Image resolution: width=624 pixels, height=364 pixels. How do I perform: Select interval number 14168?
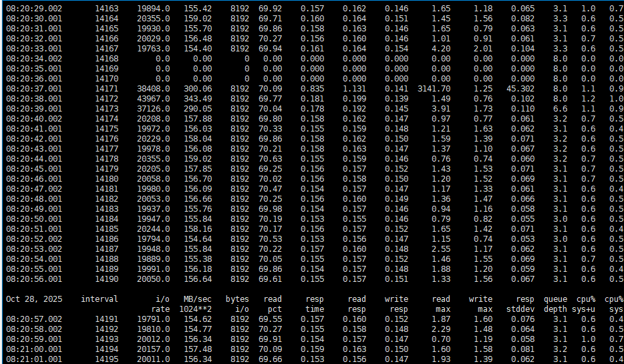click(x=107, y=58)
